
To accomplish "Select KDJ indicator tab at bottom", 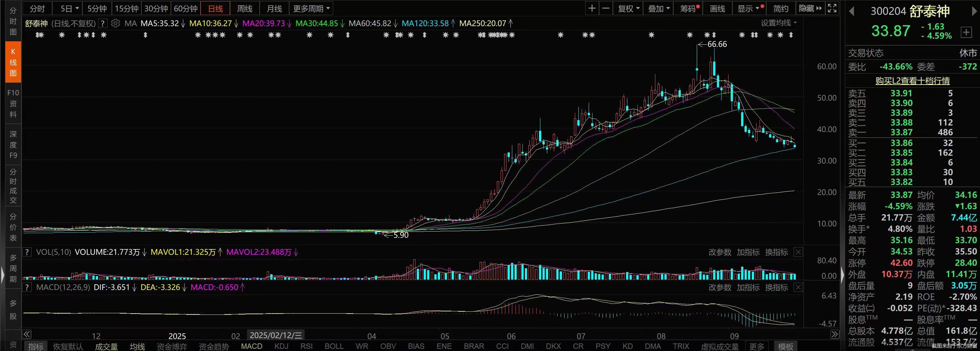I will pyautogui.click(x=281, y=346).
